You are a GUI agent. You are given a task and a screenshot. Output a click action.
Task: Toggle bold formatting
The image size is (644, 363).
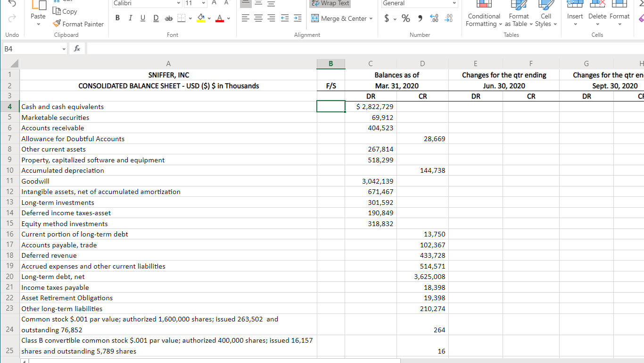tap(117, 17)
